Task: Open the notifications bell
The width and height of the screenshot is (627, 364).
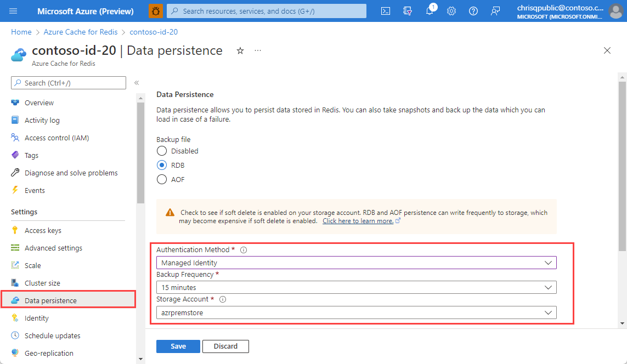Action: tap(430, 11)
